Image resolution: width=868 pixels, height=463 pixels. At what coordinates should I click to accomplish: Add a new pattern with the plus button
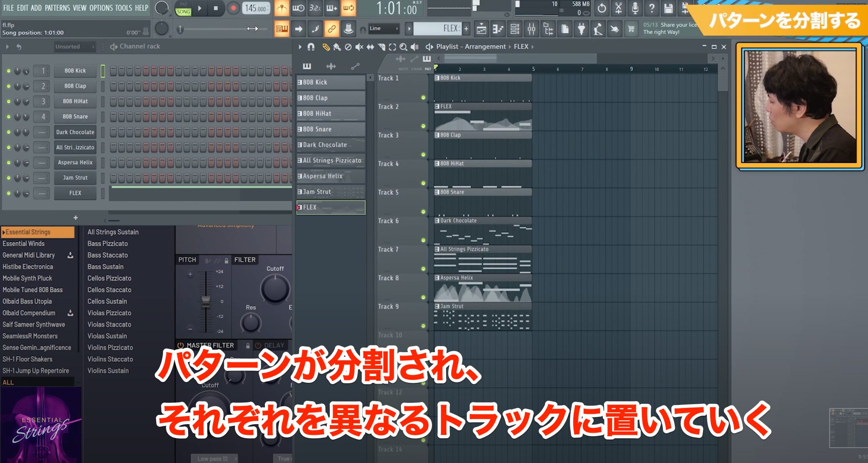[466, 29]
